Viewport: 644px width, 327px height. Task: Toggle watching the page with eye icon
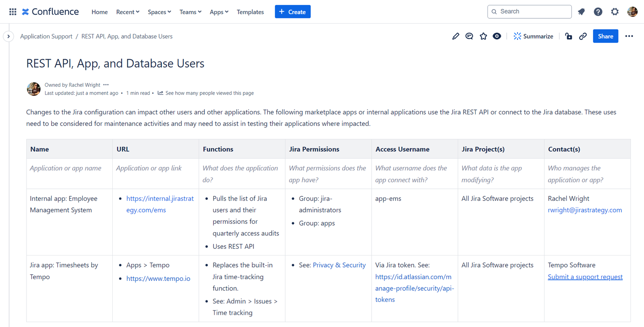496,36
